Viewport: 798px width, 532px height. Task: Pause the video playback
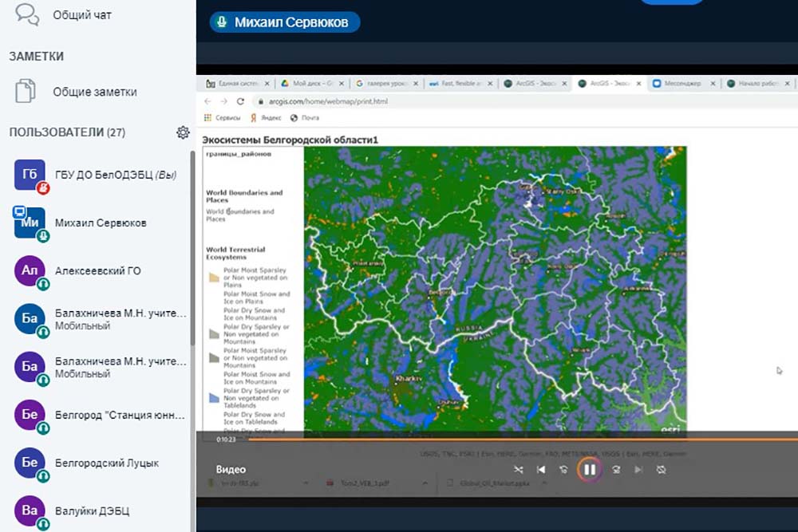click(590, 470)
